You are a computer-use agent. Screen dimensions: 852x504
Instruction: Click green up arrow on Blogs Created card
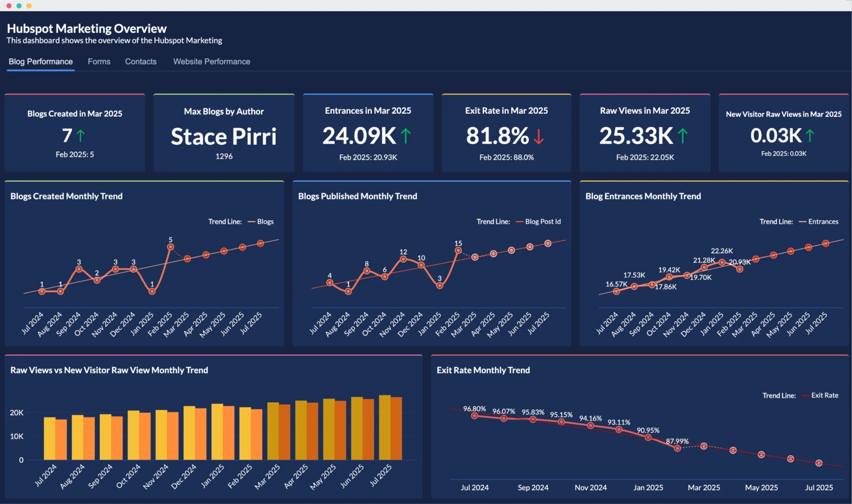pyautogui.click(x=81, y=136)
